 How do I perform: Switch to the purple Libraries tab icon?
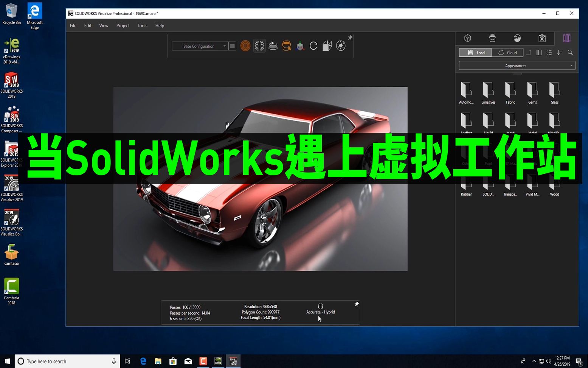567,38
